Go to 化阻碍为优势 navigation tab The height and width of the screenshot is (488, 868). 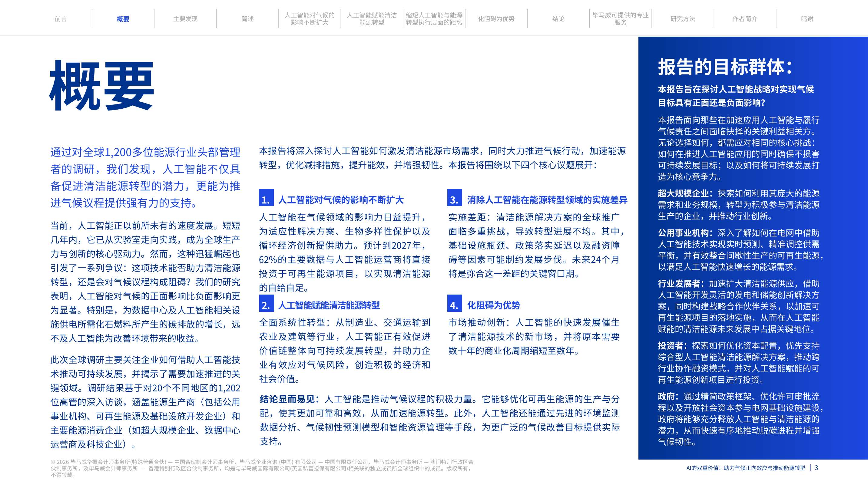[x=496, y=19]
